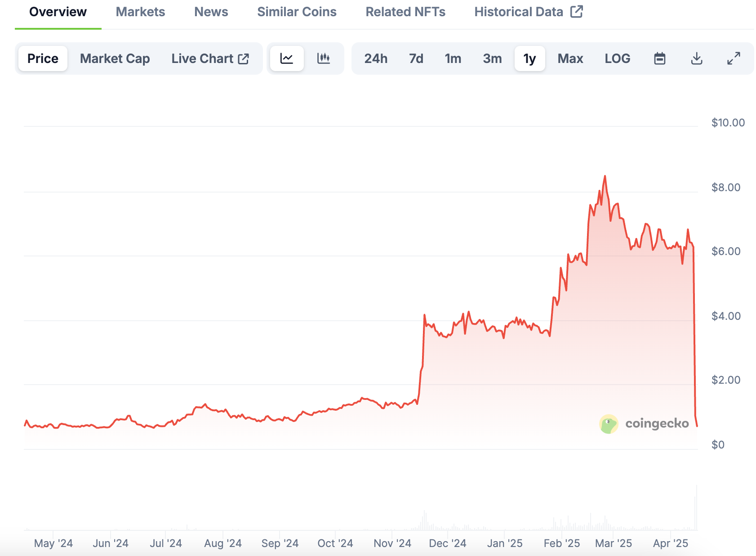View the Related NFTs tab
Viewport: 756px width, 556px height.
(x=405, y=12)
